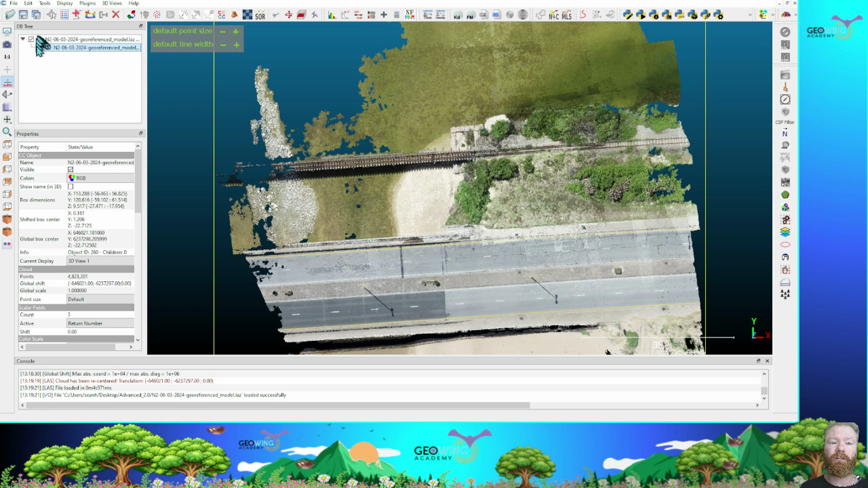
Task: Open the Active scalar field Return Number dropdown
Action: [x=100, y=323]
